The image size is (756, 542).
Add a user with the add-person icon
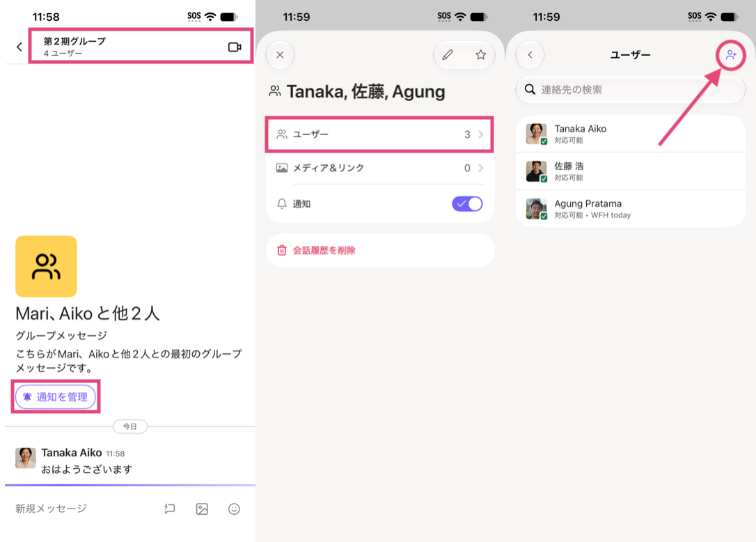coord(731,55)
